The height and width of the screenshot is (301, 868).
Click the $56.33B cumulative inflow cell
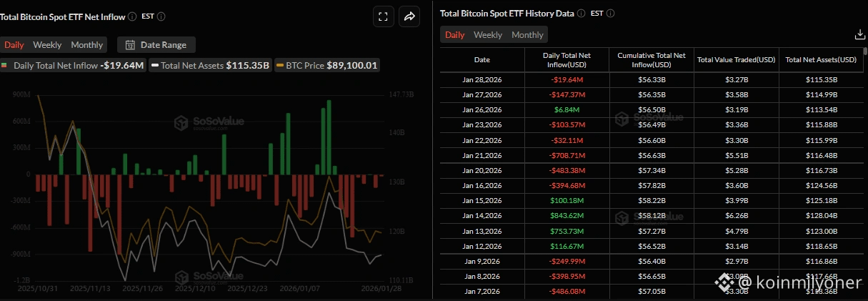pos(652,79)
